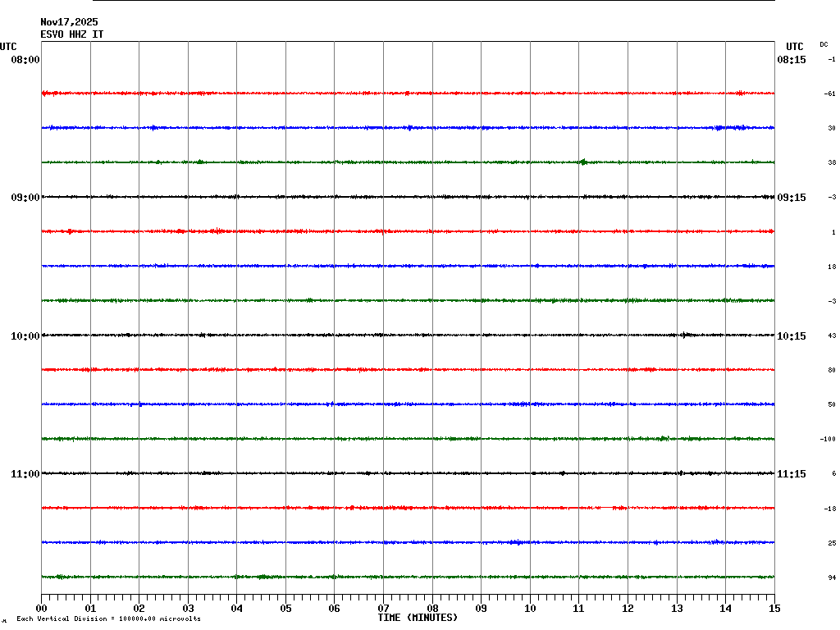The width and height of the screenshot is (840, 630).
Task: Click minute 15 on the bottom axis
Action: coord(774,609)
